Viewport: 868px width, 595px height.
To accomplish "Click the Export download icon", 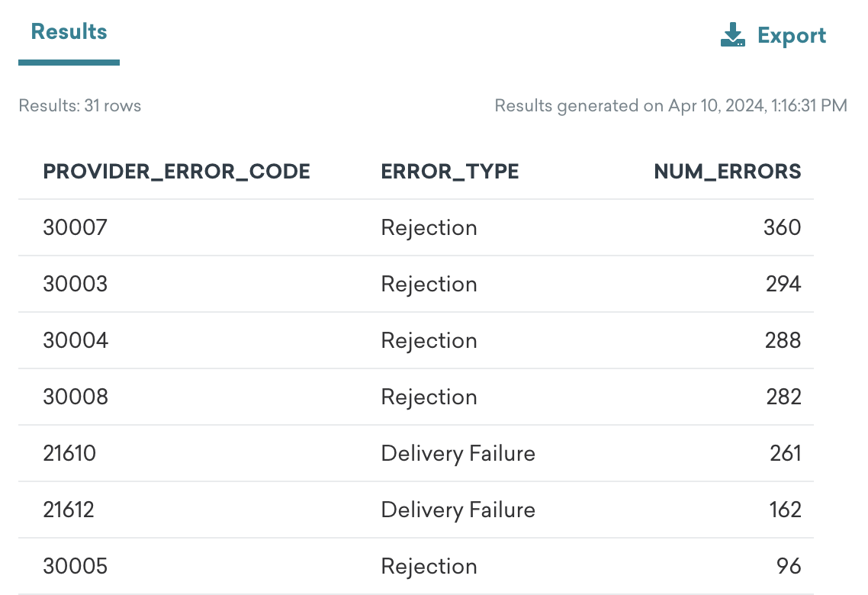I will 732,35.
